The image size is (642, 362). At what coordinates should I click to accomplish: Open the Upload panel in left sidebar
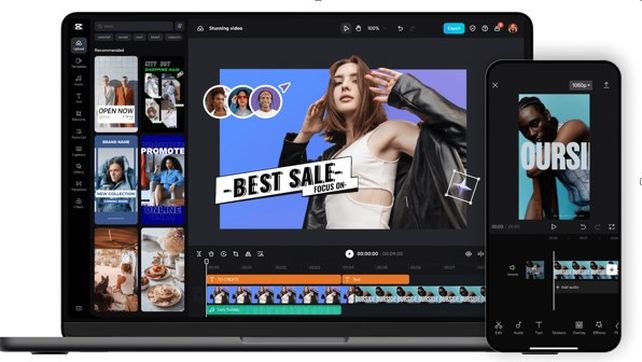[79, 45]
